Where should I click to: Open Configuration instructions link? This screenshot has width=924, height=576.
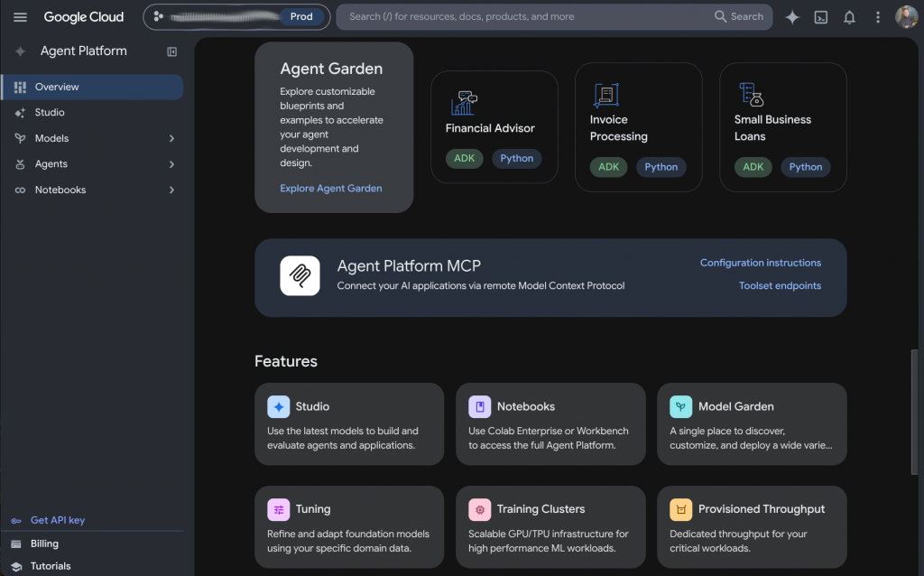pos(760,263)
